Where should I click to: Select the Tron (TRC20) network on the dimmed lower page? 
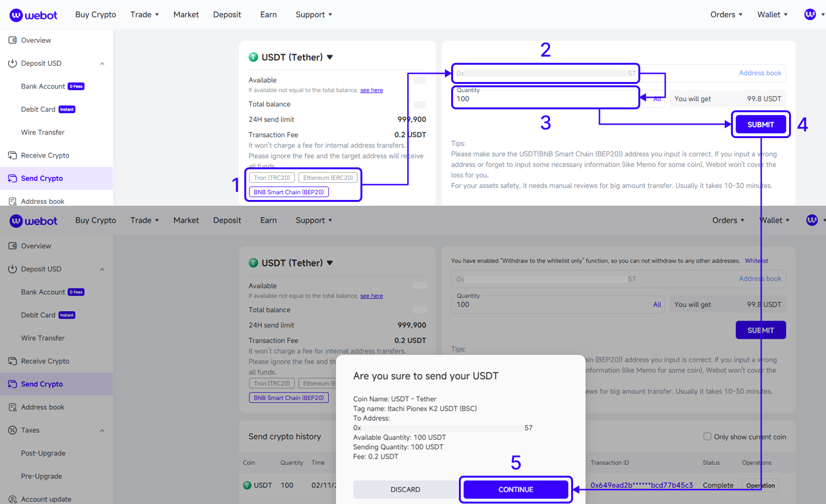pos(272,383)
